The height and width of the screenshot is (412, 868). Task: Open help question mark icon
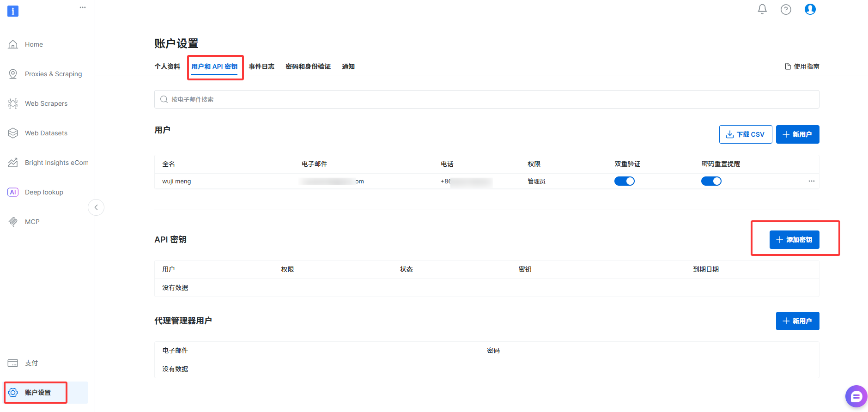[x=786, y=9]
